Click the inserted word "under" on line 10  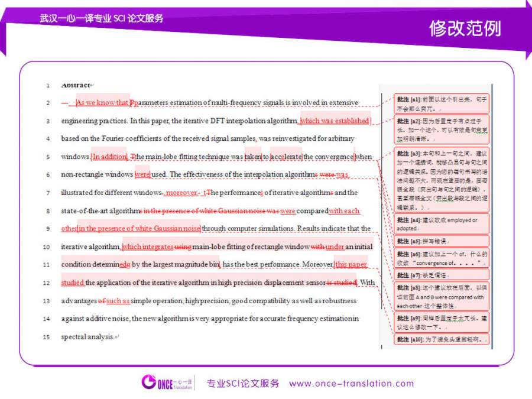[x=335, y=246]
